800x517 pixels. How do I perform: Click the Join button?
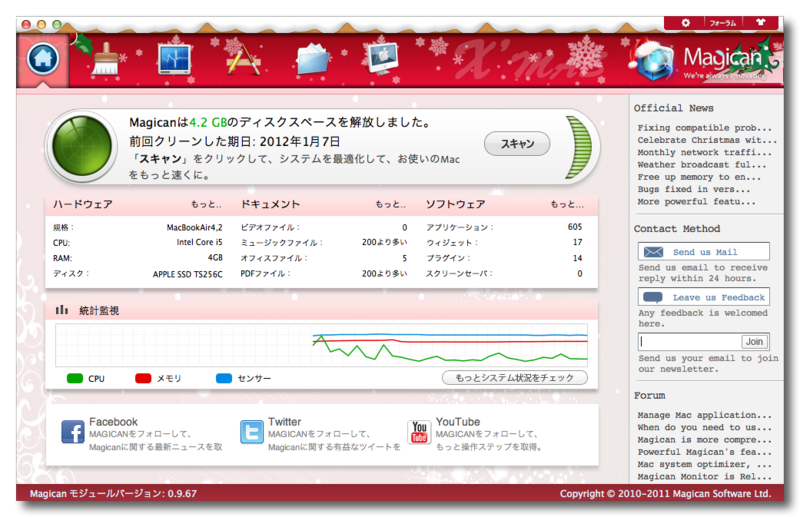point(755,341)
